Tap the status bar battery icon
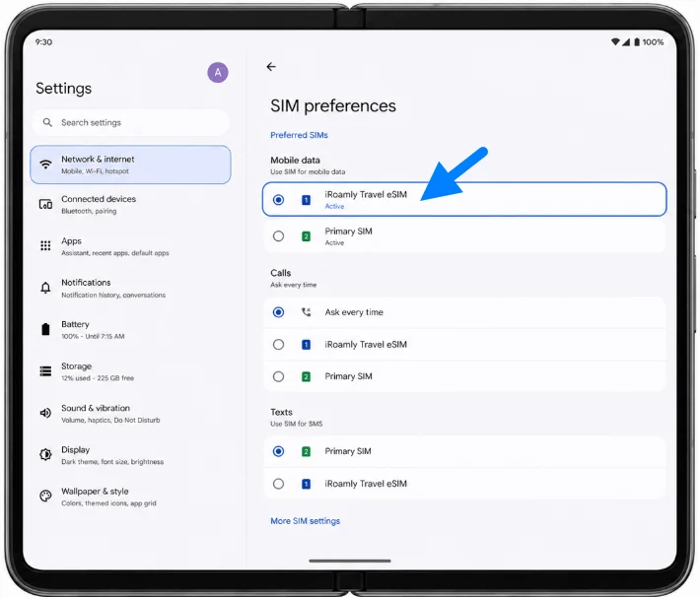The height and width of the screenshot is (597, 700). (637, 42)
